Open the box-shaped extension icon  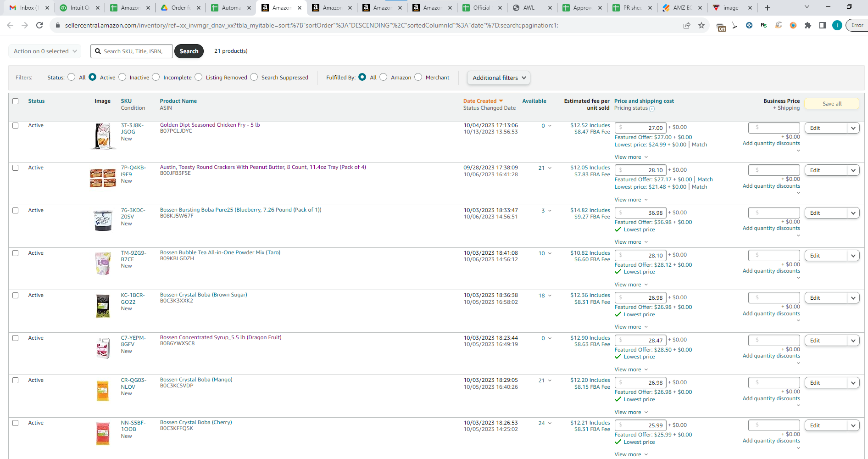[x=779, y=25]
